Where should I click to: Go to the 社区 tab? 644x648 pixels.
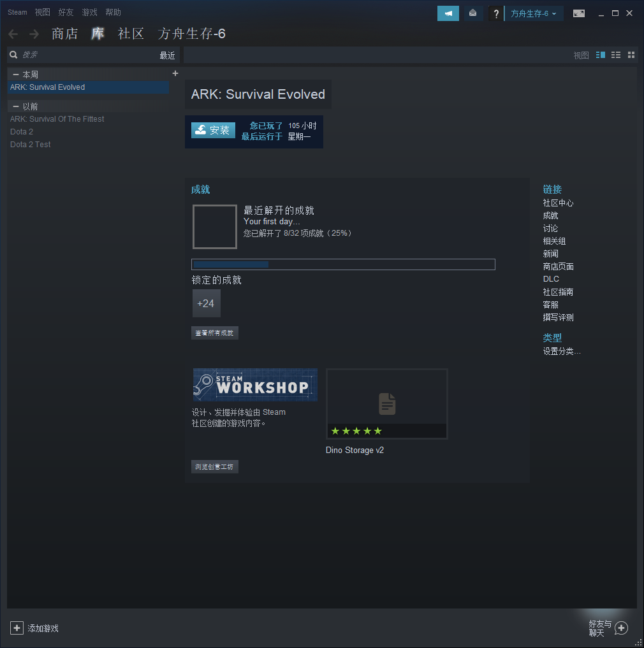coord(131,34)
